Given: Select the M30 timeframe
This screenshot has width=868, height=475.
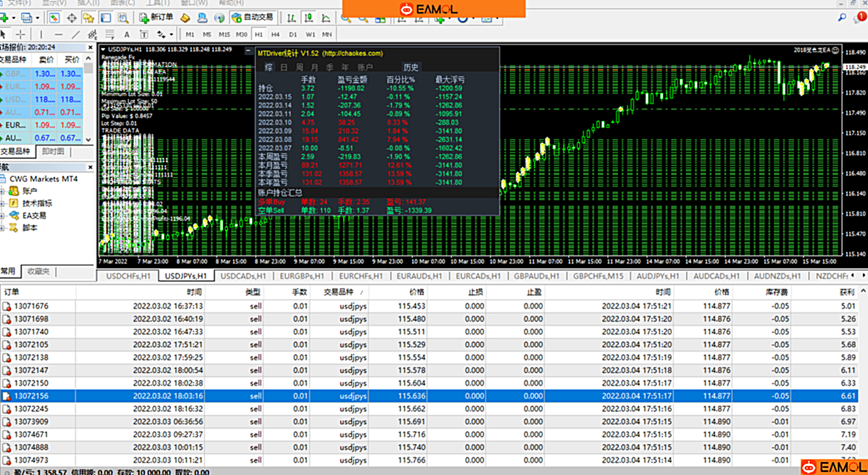Looking at the screenshot, I should (x=242, y=34).
